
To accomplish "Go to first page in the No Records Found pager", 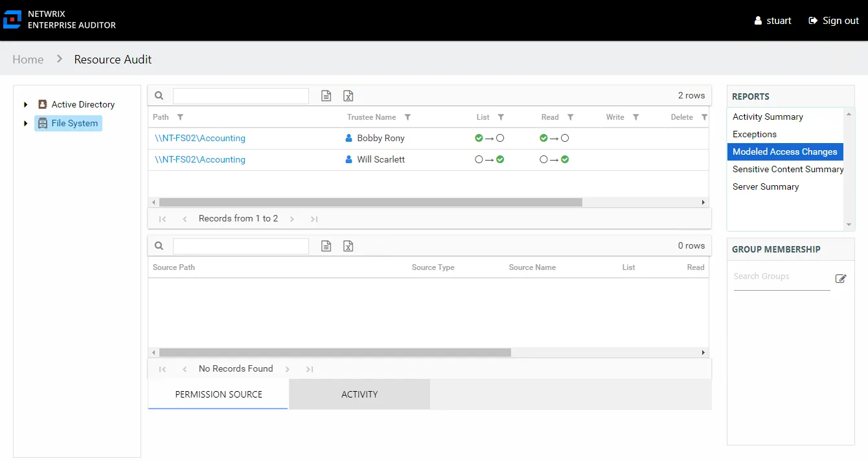I will point(163,369).
